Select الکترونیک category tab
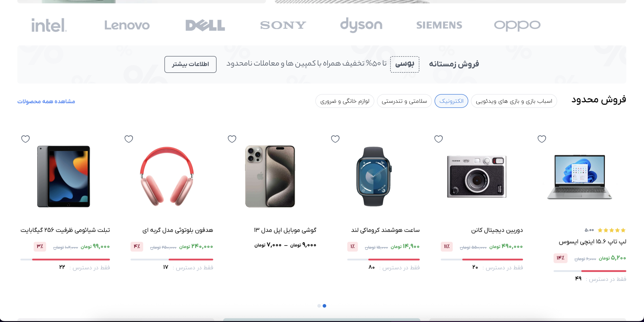 [451, 101]
